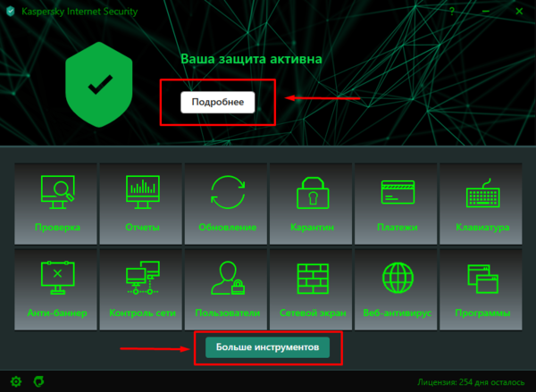
Task: Click the green protection shield icon
Action: pos(99,85)
